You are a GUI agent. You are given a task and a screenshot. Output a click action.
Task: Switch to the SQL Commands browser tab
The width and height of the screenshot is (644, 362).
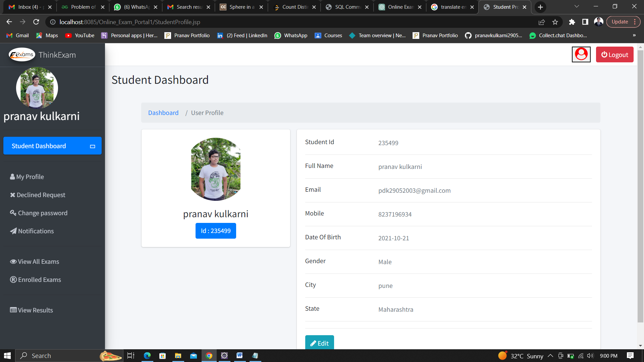(x=347, y=7)
